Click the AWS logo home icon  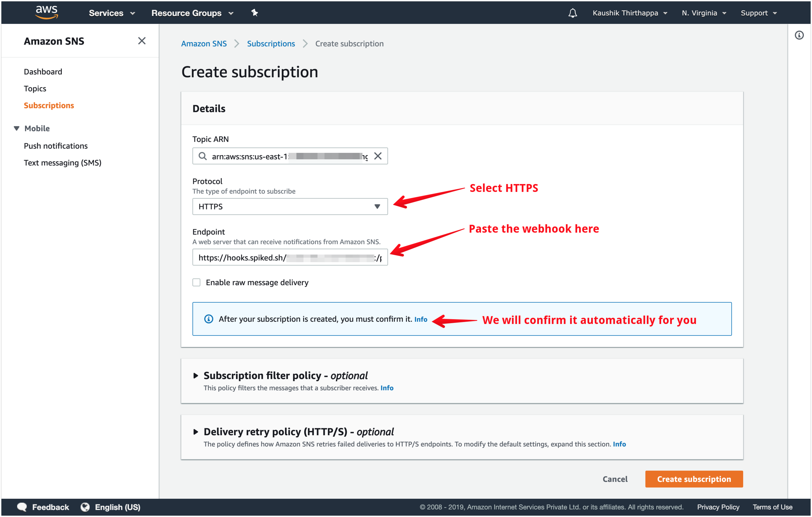point(47,13)
